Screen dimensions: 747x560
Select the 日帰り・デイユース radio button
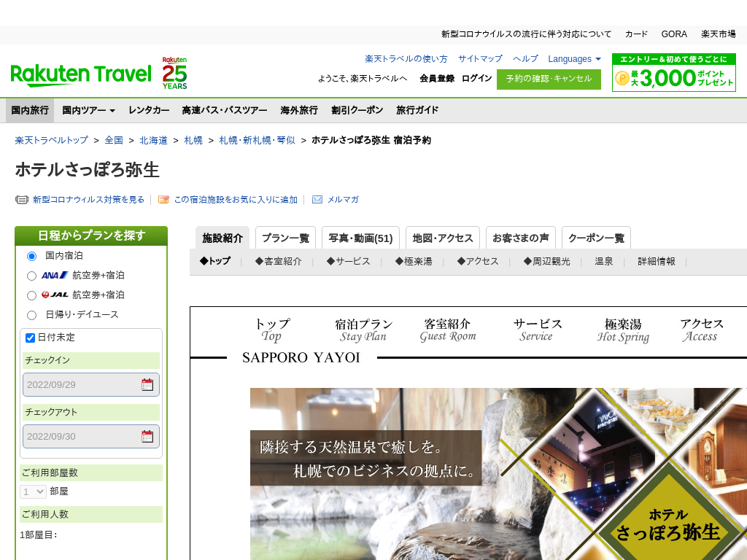pos(32,315)
